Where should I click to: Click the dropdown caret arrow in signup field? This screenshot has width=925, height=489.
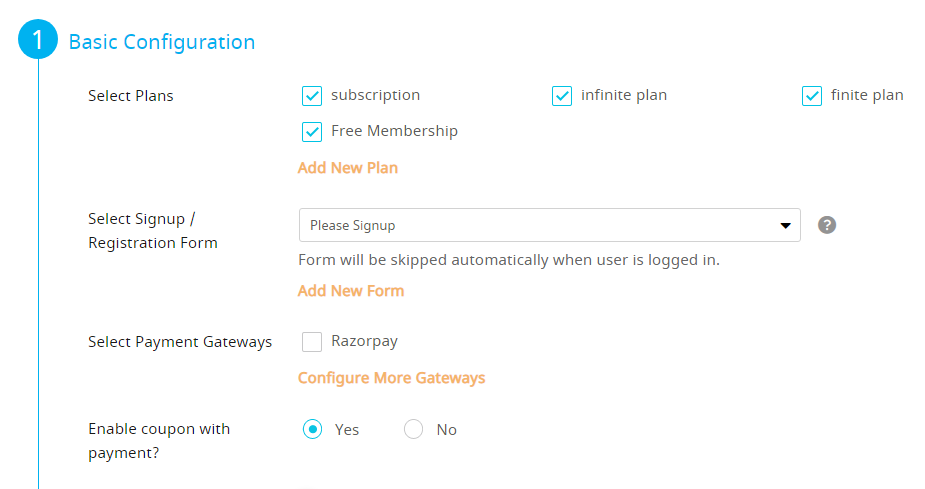pos(785,225)
